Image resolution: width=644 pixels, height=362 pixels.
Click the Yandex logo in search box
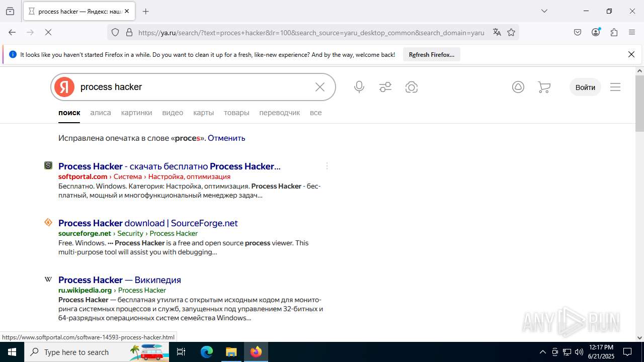64,87
